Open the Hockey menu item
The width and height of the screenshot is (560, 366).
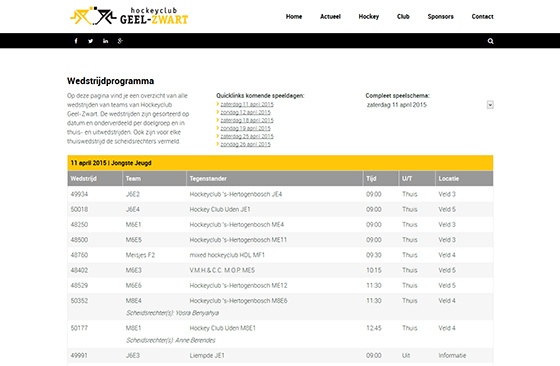369,16
